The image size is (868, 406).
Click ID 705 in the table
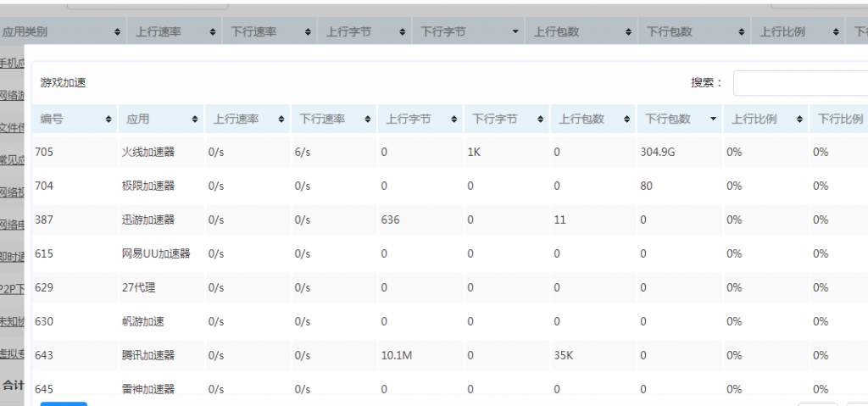(44, 152)
